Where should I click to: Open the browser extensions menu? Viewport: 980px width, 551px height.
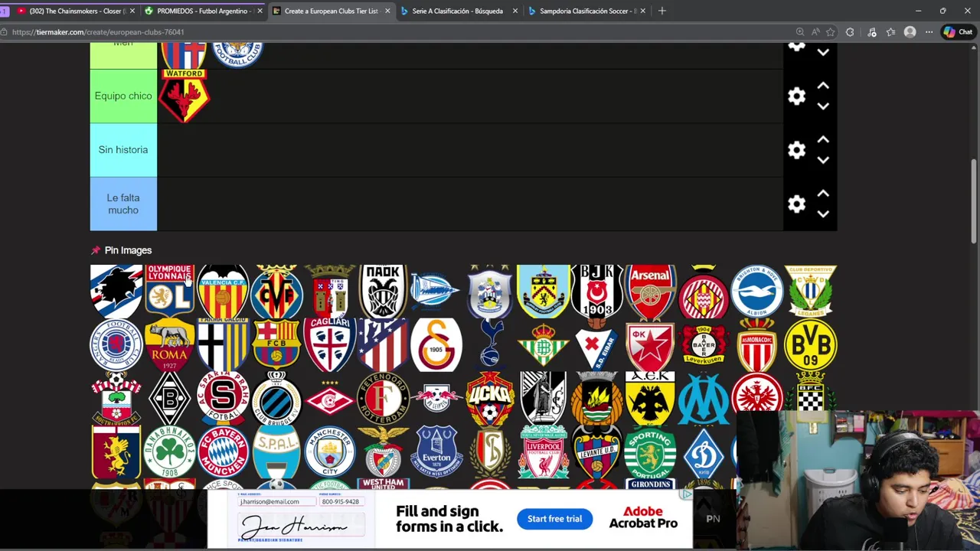(850, 32)
